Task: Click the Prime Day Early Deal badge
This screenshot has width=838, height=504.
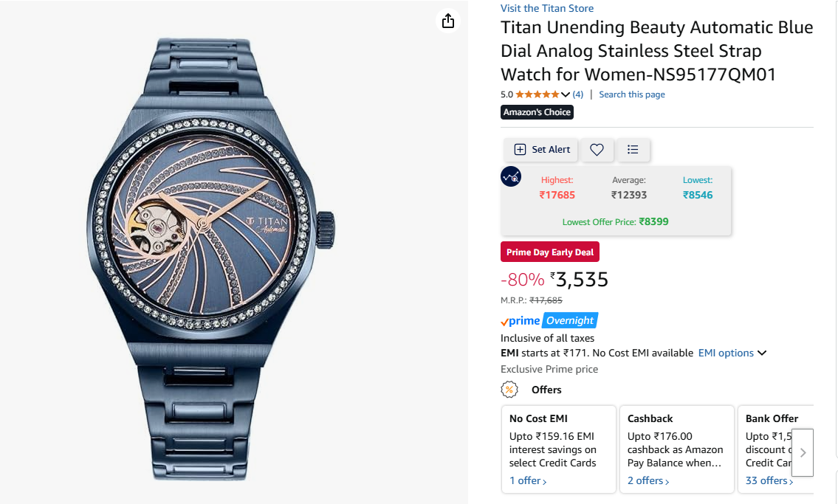Action: (x=550, y=252)
